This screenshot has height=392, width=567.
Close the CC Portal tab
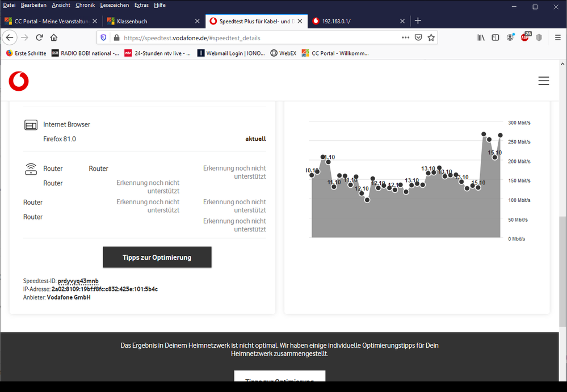coord(95,22)
